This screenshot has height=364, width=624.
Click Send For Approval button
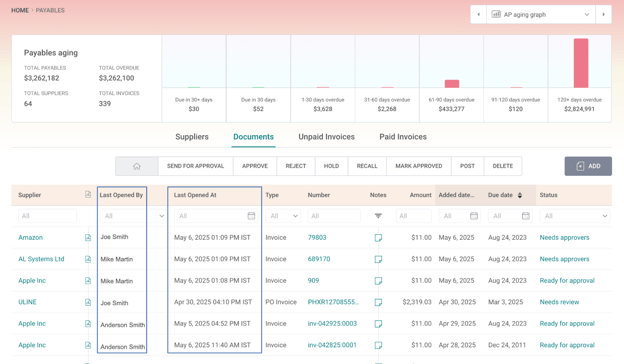click(195, 166)
